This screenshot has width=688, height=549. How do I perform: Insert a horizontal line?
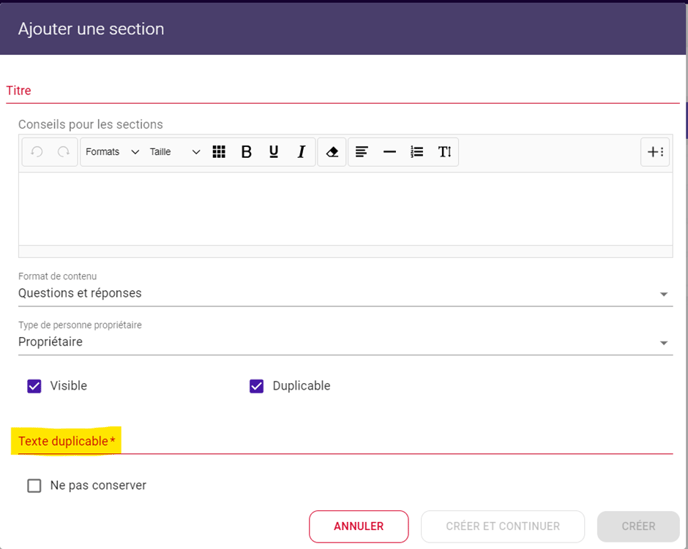point(390,152)
